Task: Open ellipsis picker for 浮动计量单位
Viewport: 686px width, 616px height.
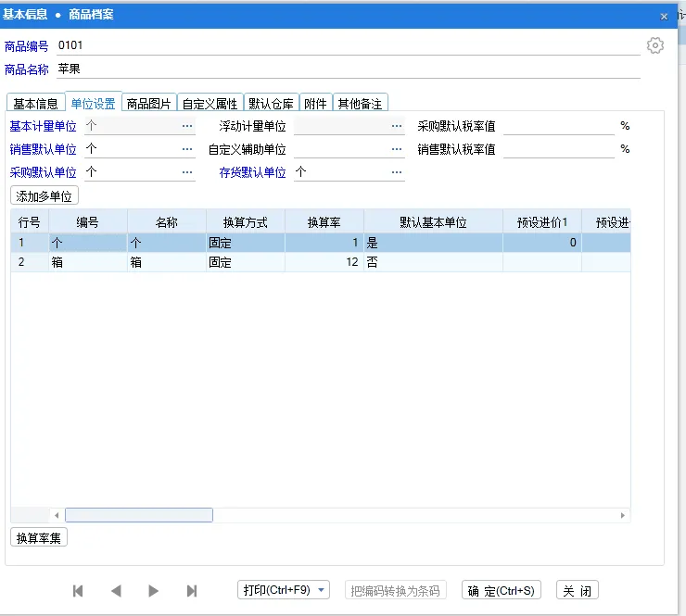Action: tap(397, 126)
